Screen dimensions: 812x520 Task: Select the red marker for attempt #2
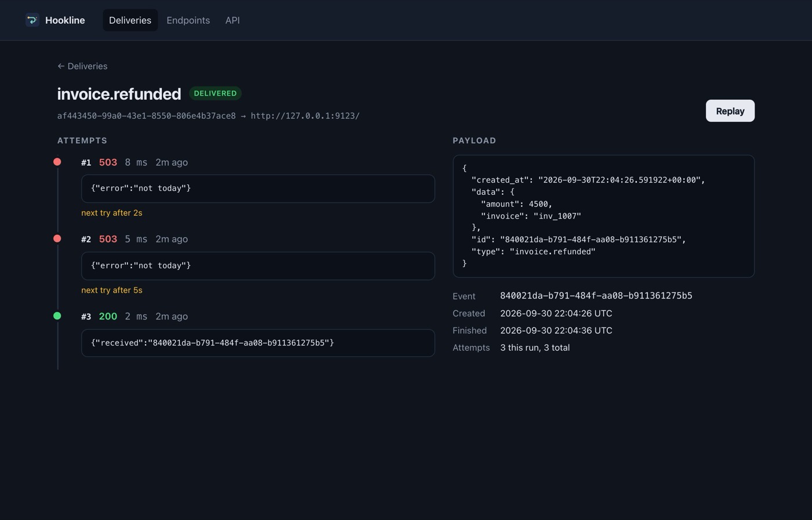(x=57, y=238)
